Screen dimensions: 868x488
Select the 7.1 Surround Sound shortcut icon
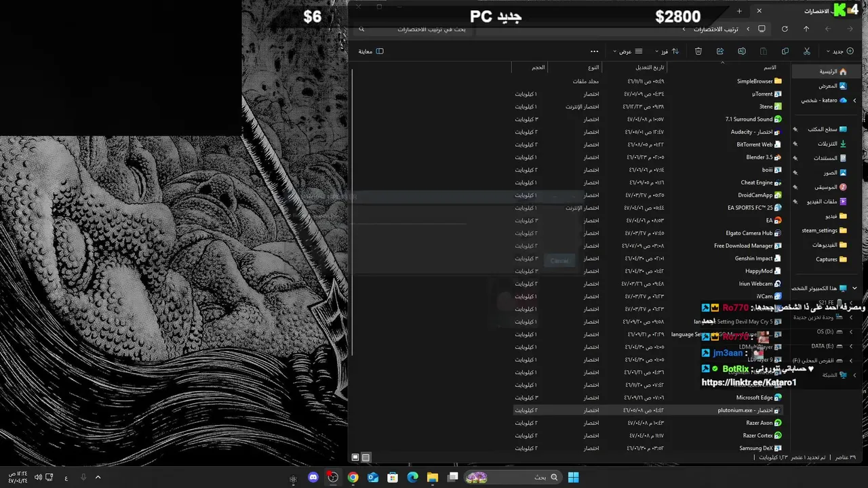(x=778, y=119)
